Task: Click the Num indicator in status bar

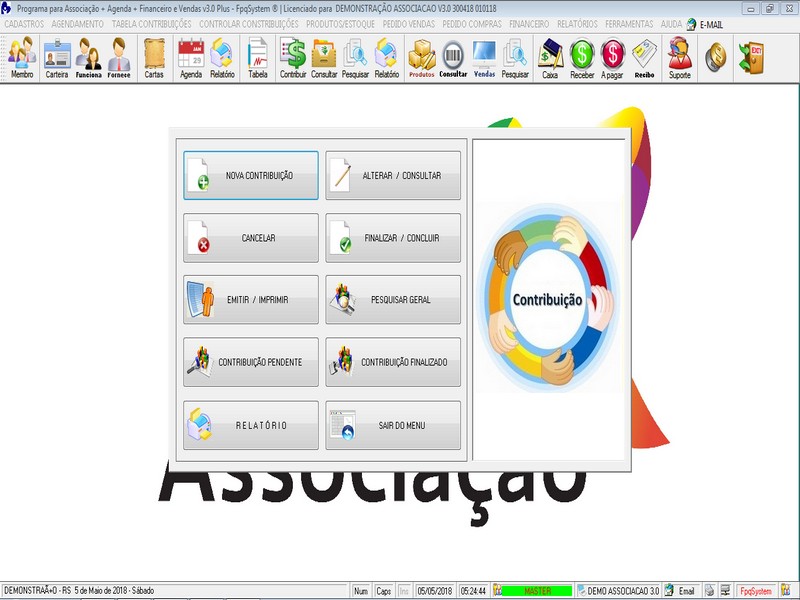Action: click(x=361, y=591)
